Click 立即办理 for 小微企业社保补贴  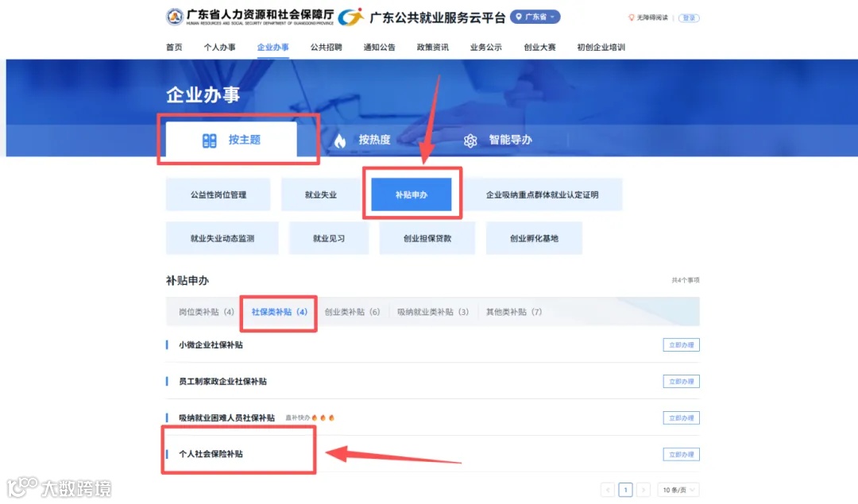(x=682, y=345)
